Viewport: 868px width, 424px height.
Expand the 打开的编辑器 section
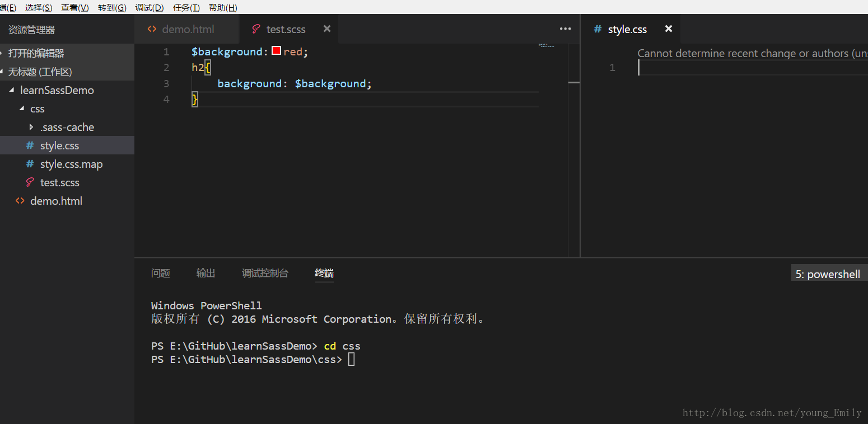point(67,53)
